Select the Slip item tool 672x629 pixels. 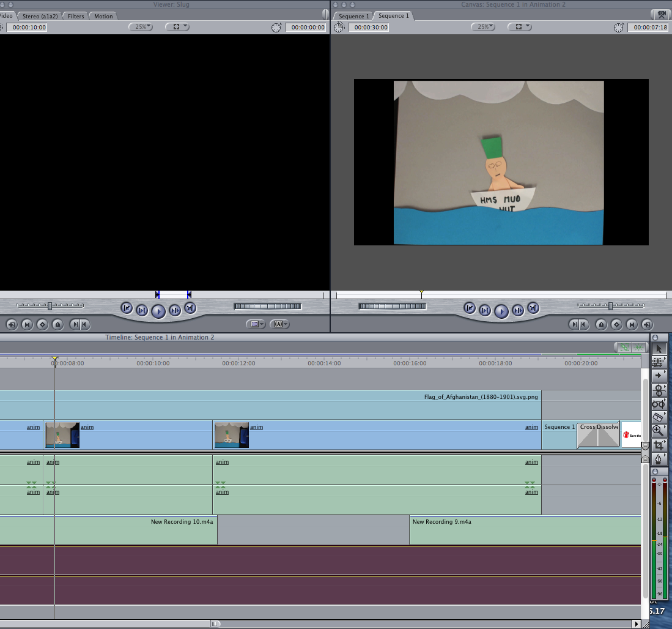coord(659,403)
